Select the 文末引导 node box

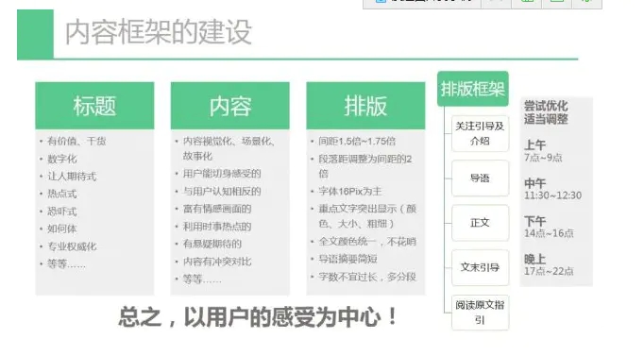(480, 267)
